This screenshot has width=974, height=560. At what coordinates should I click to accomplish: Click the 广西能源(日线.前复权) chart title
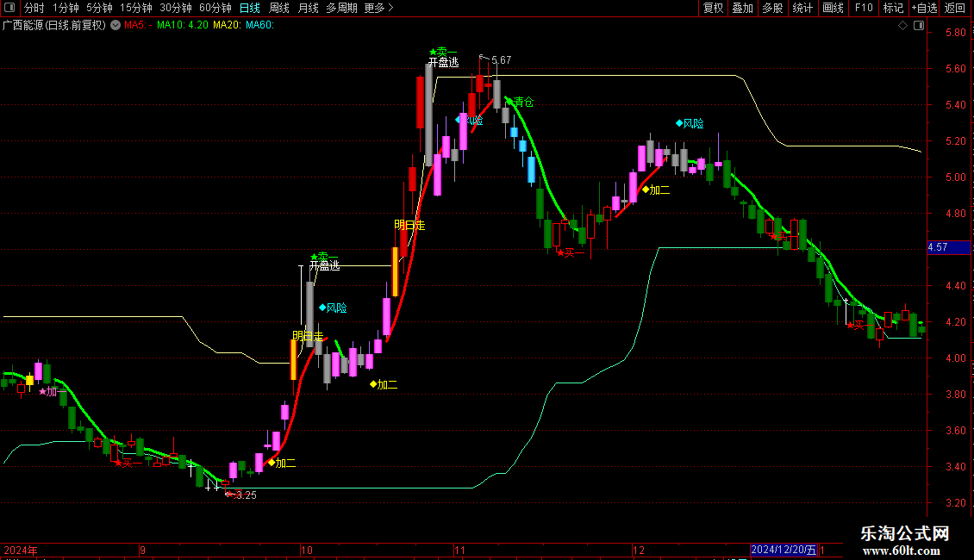pos(54,26)
